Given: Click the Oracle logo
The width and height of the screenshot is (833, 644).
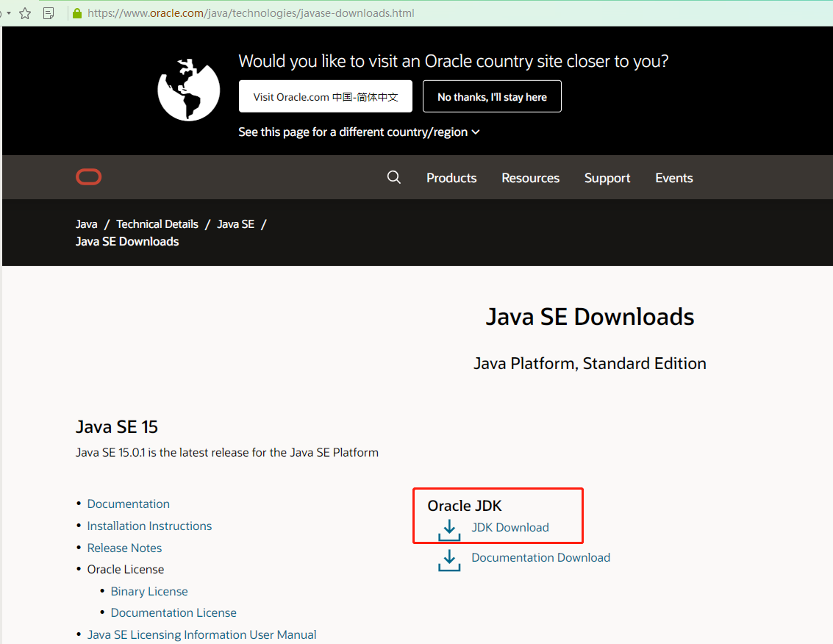Looking at the screenshot, I should pos(88,176).
